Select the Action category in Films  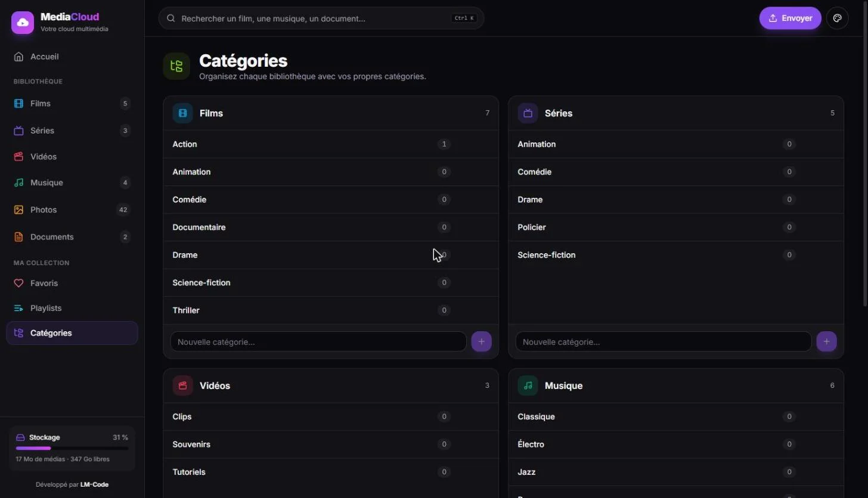331,144
